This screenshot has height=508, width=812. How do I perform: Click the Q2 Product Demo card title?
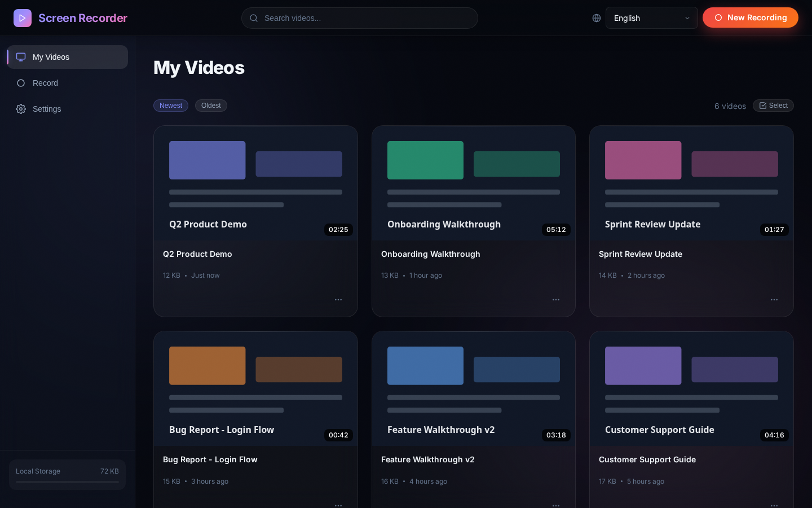coord(197,254)
